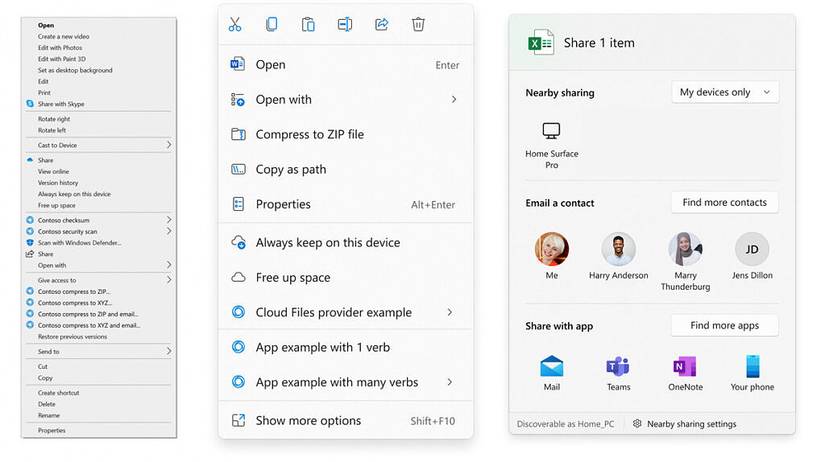The height and width of the screenshot is (462, 825).
Task: Click the Word icon beside Open
Action: pyautogui.click(x=238, y=64)
